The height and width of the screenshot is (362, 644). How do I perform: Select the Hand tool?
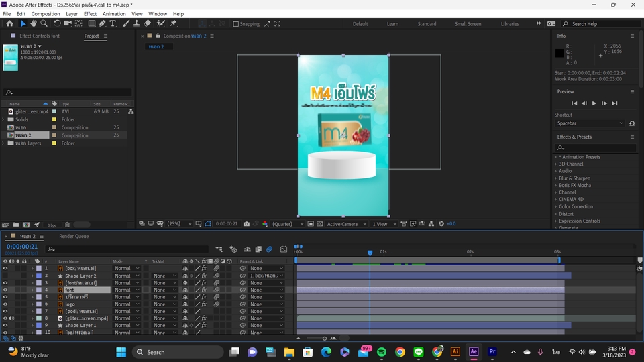point(34,24)
